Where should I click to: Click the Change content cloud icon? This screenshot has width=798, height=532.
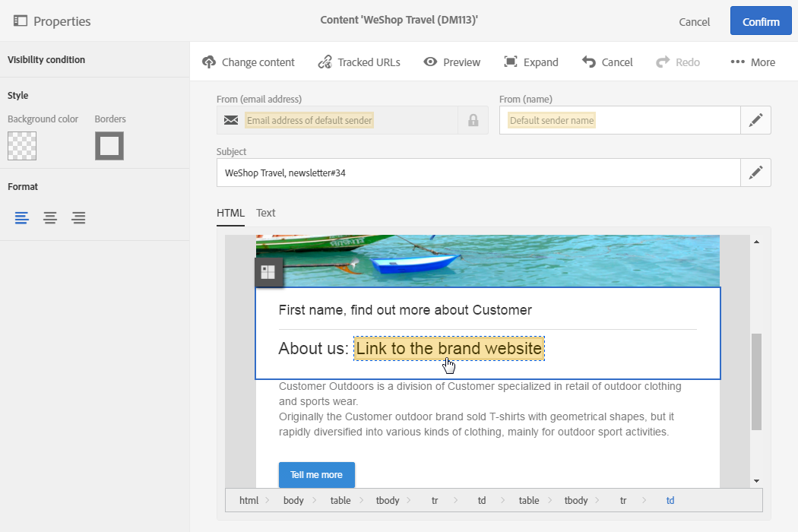point(209,62)
